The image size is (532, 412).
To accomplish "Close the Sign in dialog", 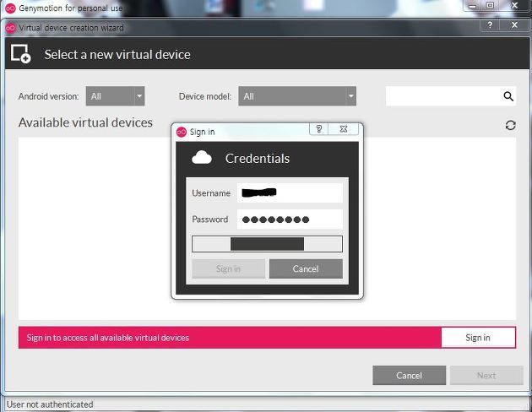I will point(344,129).
